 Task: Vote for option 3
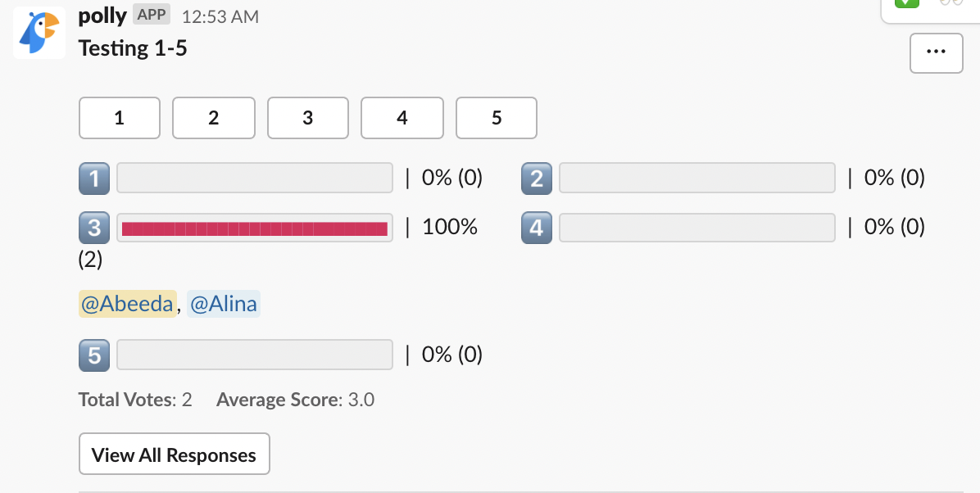308,118
